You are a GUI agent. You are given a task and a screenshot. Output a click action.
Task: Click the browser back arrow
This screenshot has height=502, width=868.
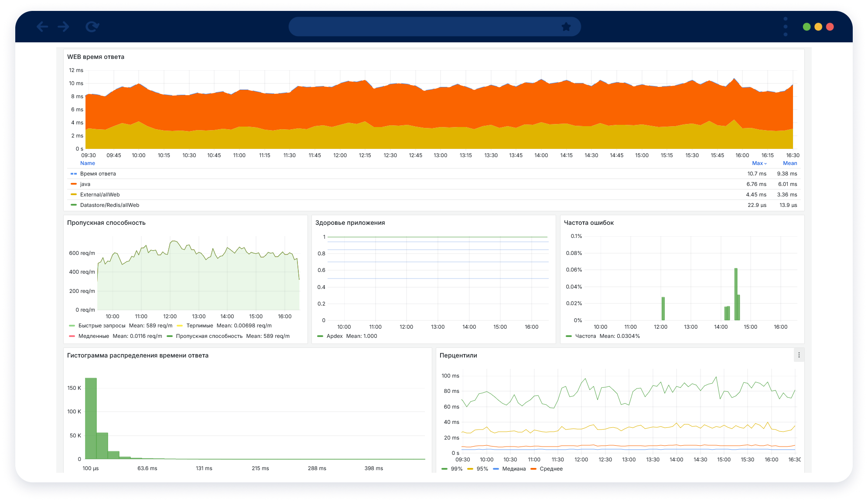42,27
